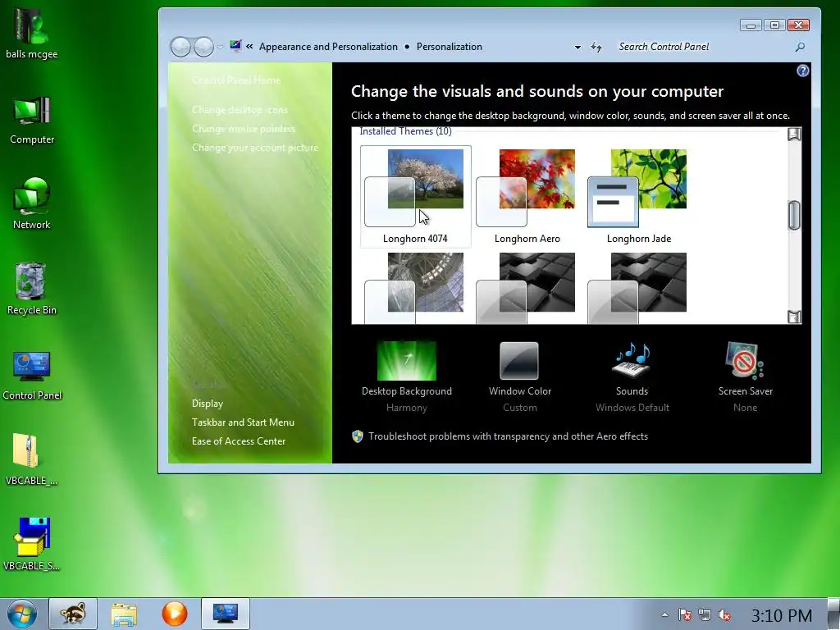The height and width of the screenshot is (630, 840).
Task: Open the recent pages dropdown beside Forward
Action: click(x=220, y=48)
